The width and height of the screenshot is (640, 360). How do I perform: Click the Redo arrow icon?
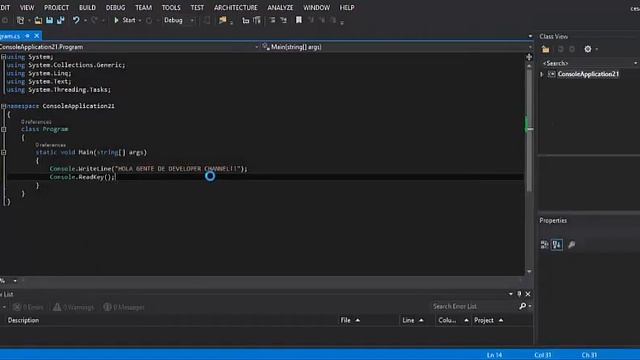(94, 20)
